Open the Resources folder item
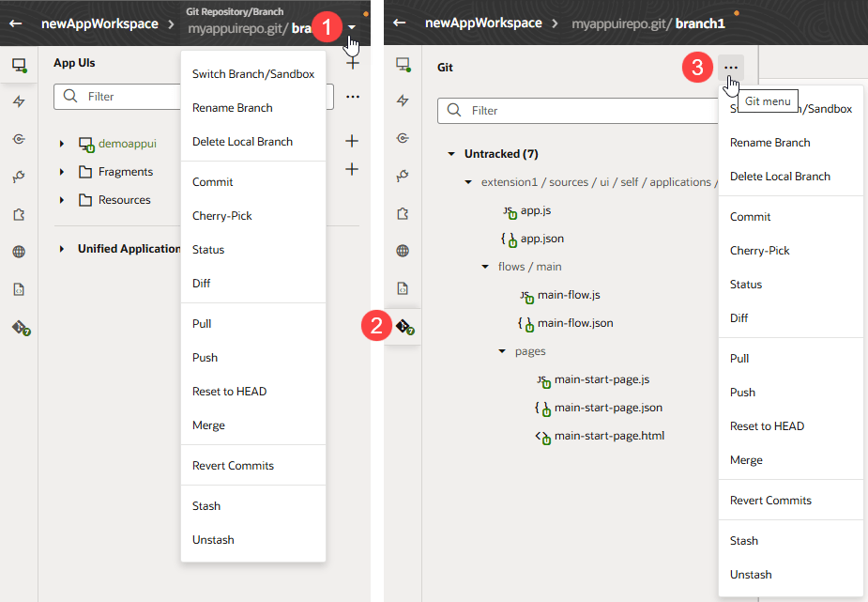Image resolution: width=868 pixels, height=602 pixels. pos(124,200)
